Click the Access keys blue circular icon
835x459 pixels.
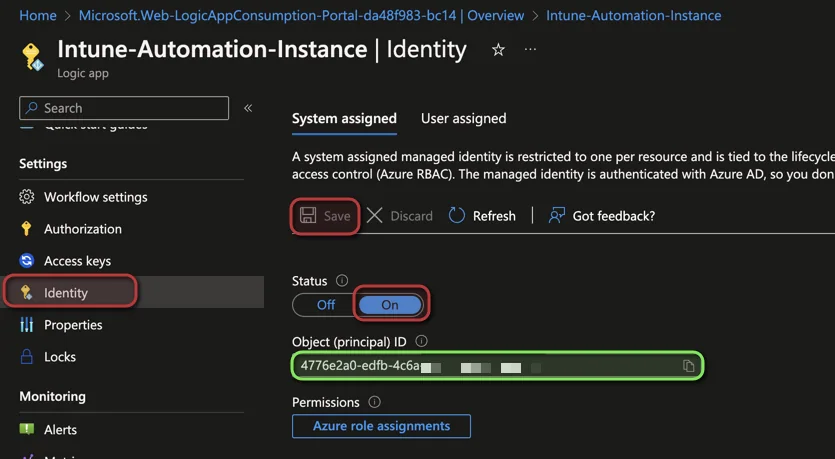[27, 261]
